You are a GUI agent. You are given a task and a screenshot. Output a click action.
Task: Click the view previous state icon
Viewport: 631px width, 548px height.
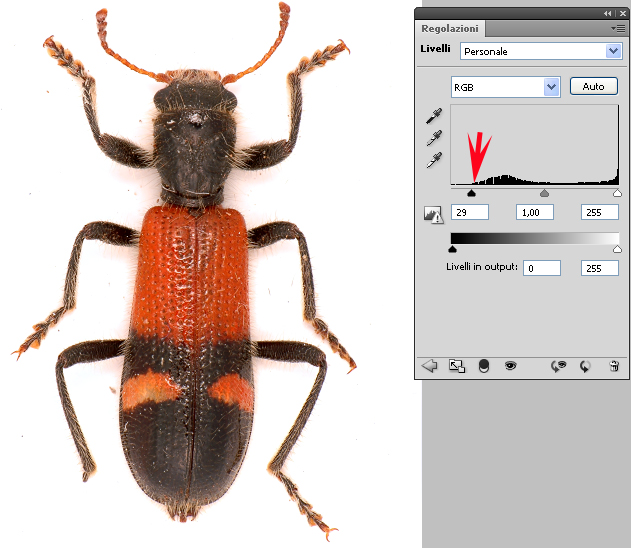tap(559, 366)
